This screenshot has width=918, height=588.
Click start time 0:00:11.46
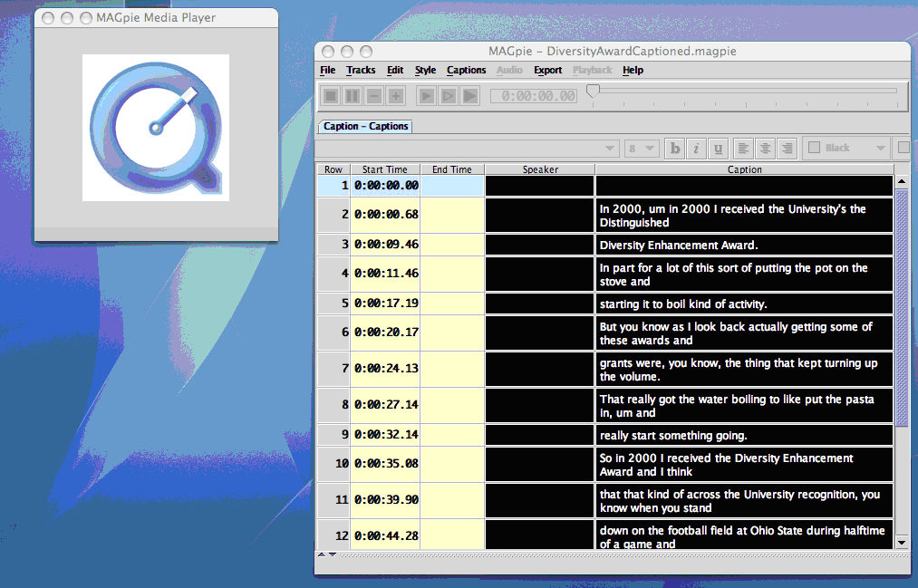pyautogui.click(x=386, y=274)
